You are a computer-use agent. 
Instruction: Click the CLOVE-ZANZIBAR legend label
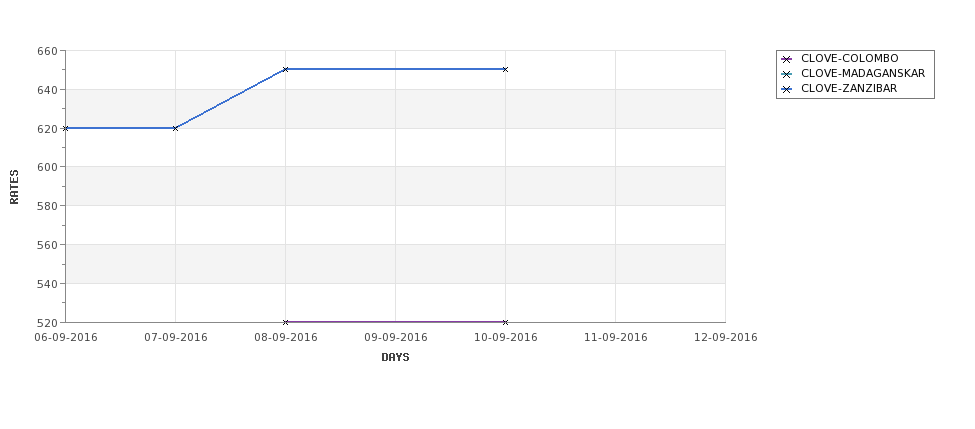(849, 88)
